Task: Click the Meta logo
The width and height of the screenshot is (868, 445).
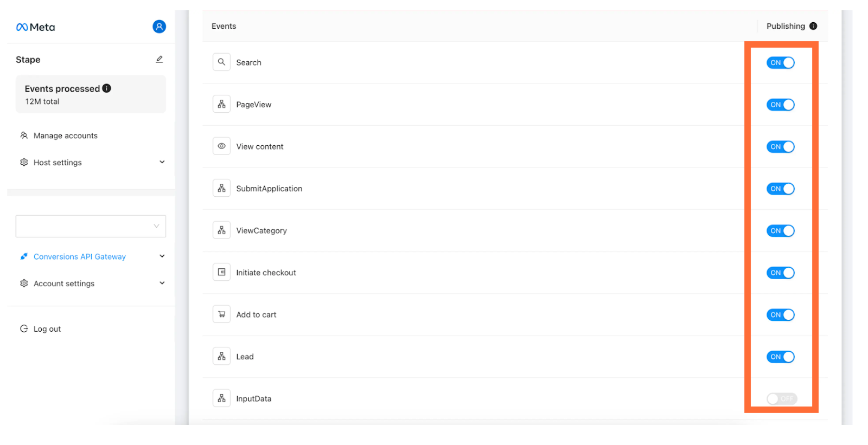Action: [36, 27]
